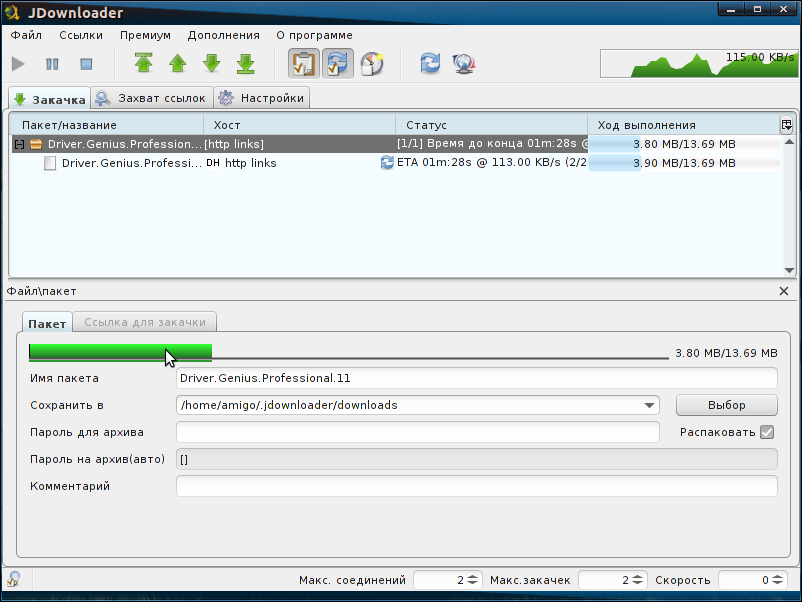Open the Файл menu
802x602 pixels.
point(26,35)
